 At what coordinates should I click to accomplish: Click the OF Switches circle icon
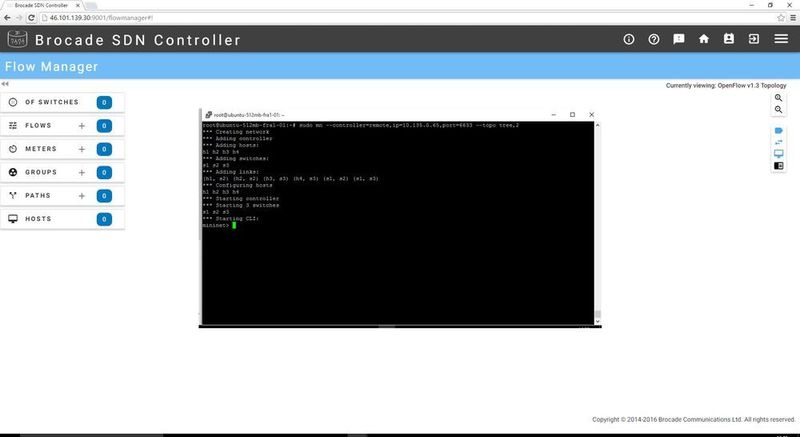[13, 102]
